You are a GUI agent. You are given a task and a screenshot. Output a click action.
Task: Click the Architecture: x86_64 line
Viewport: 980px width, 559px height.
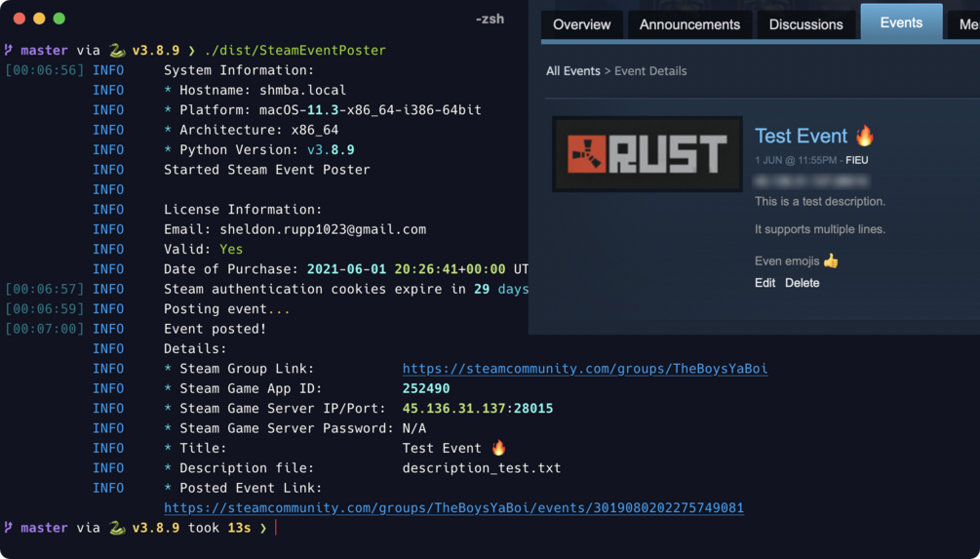click(x=252, y=130)
